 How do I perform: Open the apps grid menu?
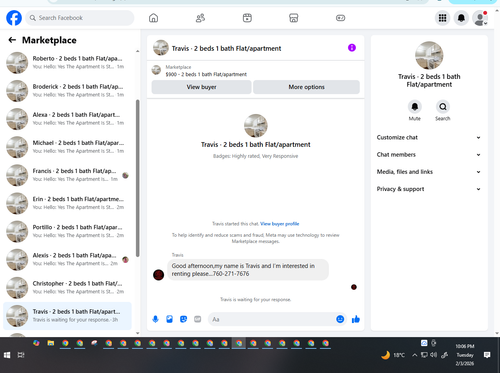[442, 18]
